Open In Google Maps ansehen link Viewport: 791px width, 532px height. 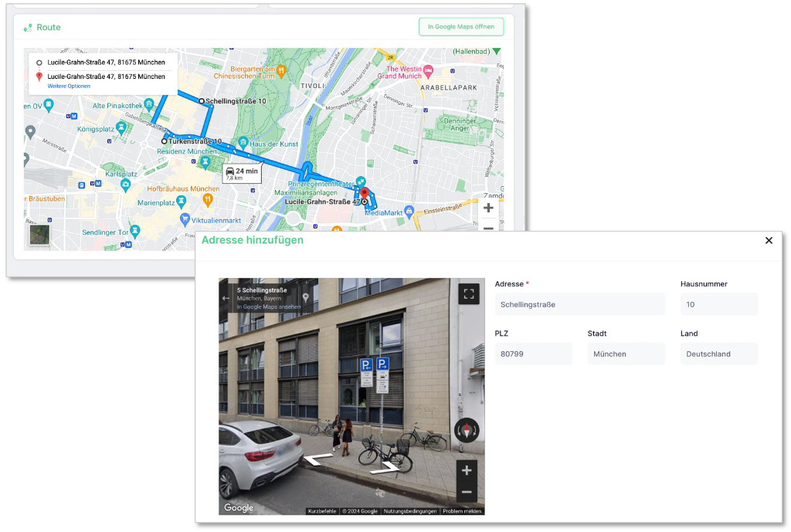tap(267, 307)
